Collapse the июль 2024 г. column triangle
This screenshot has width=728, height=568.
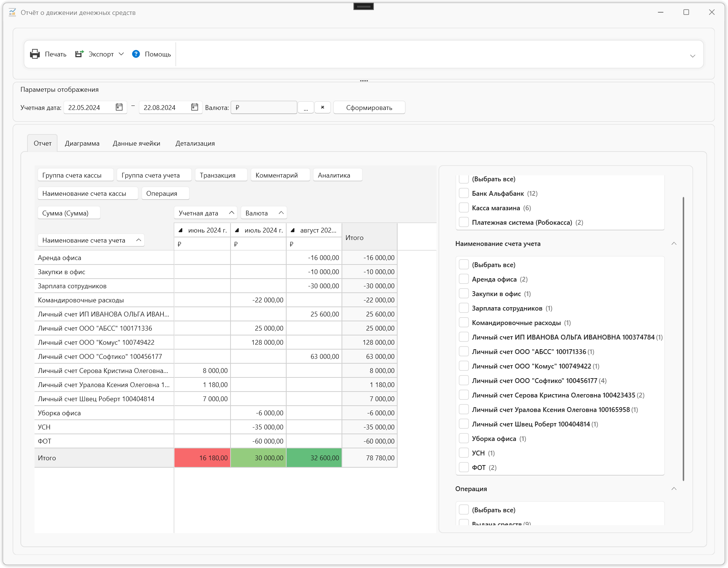[x=237, y=230]
